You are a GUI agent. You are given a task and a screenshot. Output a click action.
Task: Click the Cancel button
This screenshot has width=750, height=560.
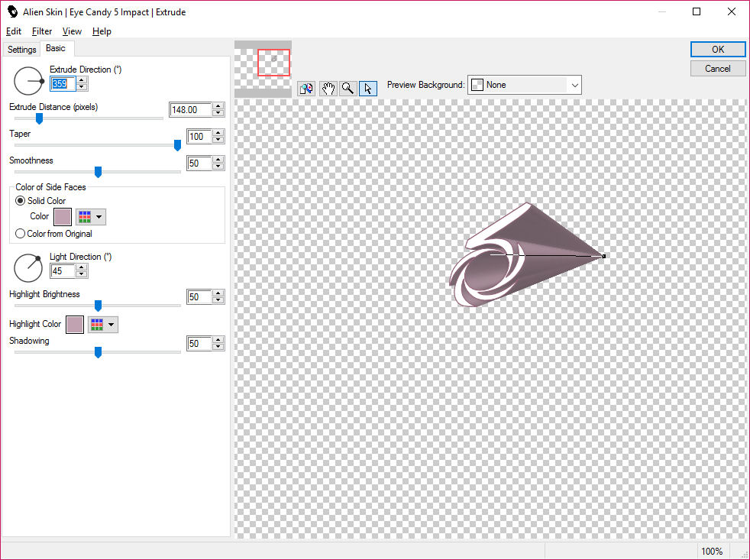(x=717, y=69)
